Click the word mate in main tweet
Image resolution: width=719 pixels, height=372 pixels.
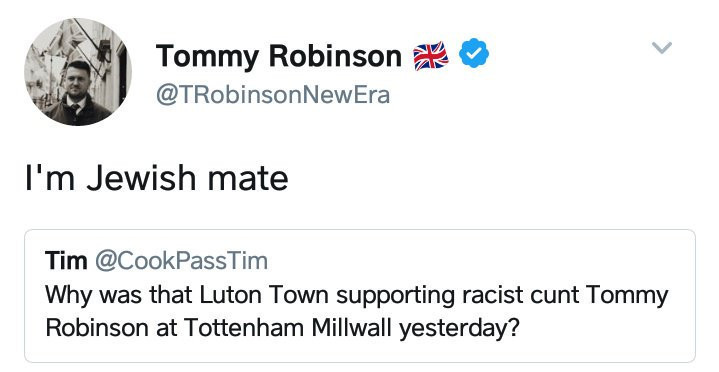pos(248,180)
